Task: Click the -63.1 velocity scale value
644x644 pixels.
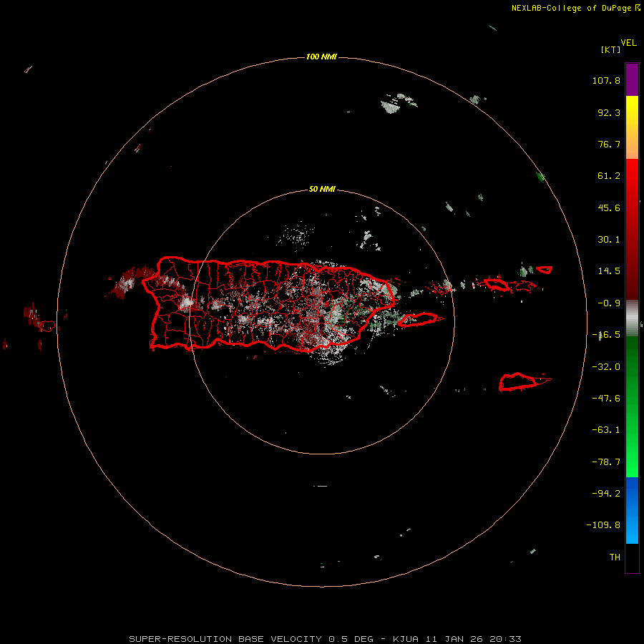Action: point(606,430)
